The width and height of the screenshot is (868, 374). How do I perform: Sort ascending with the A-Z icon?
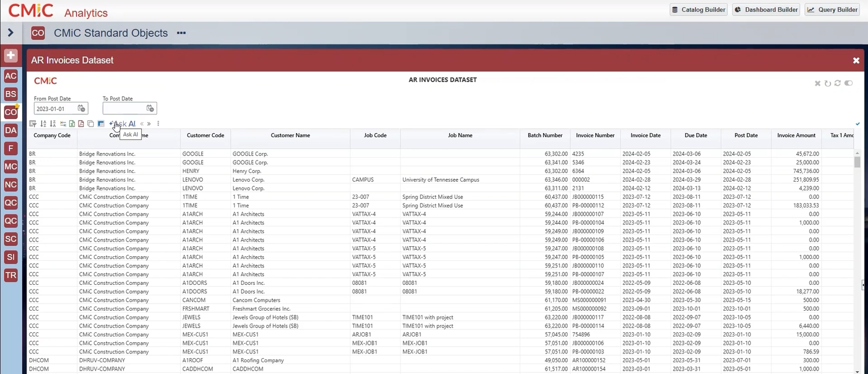pyautogui.click(x=43, y=124)
